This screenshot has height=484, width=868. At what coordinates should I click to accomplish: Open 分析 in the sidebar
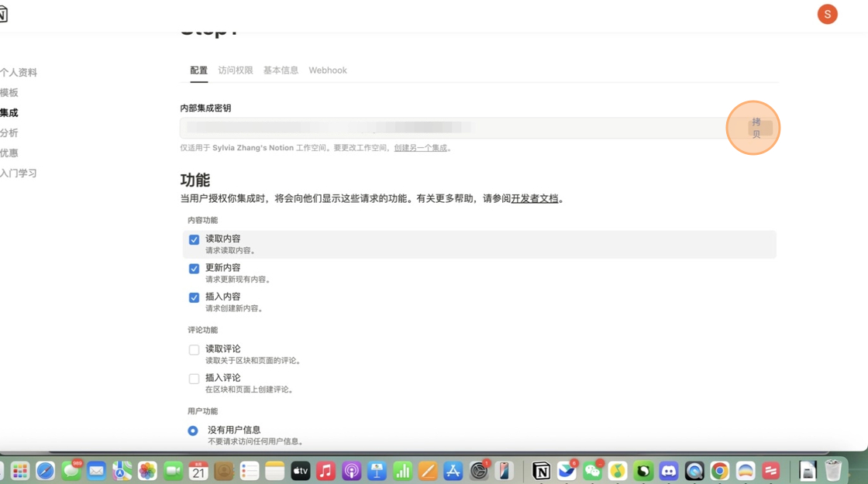coord(9,132)
